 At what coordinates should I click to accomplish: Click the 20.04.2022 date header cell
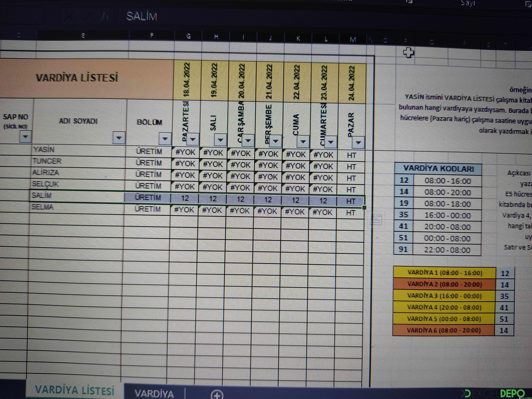click(x=242, y=81)
